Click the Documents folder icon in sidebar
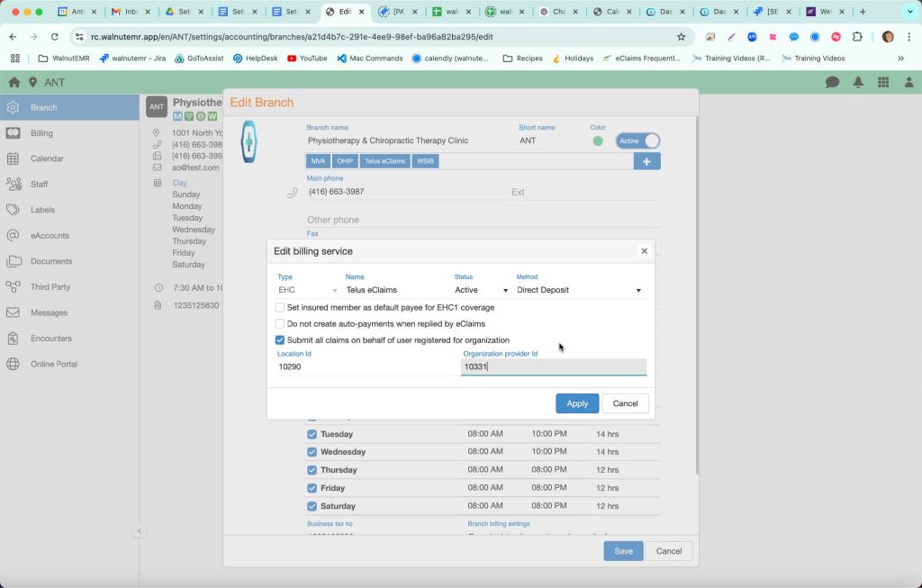Screen dimensions: 922x588 tap(13, 261)
